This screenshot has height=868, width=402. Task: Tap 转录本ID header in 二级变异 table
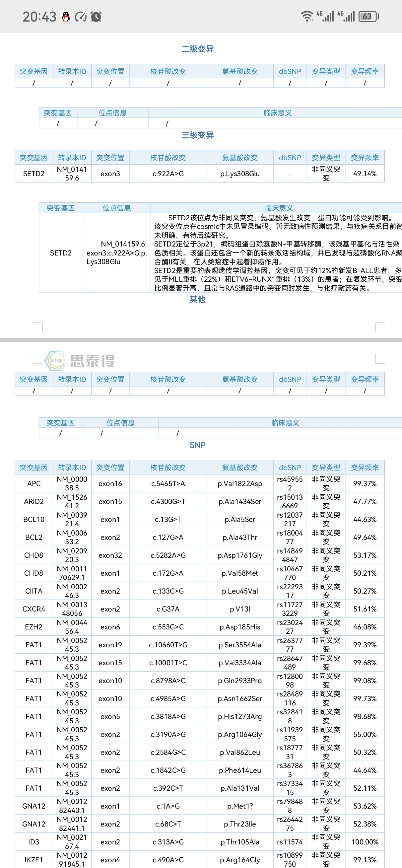point(72,71)
